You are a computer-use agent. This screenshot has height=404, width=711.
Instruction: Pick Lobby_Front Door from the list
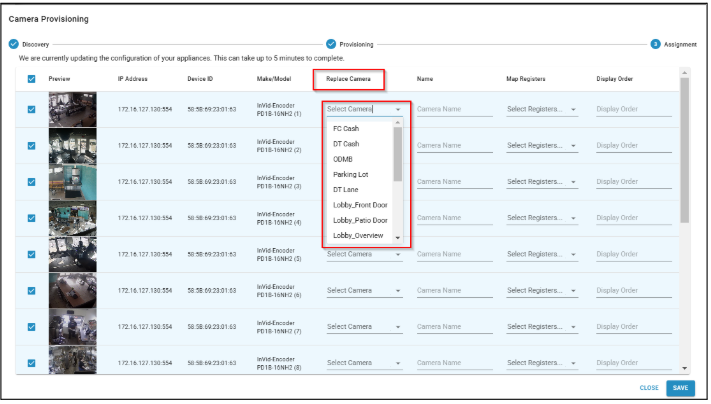[361, 204]
